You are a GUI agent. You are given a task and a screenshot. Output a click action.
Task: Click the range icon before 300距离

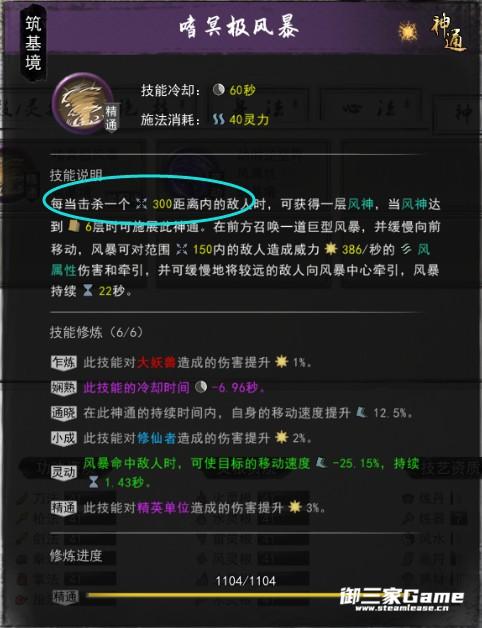pos(141,204)
